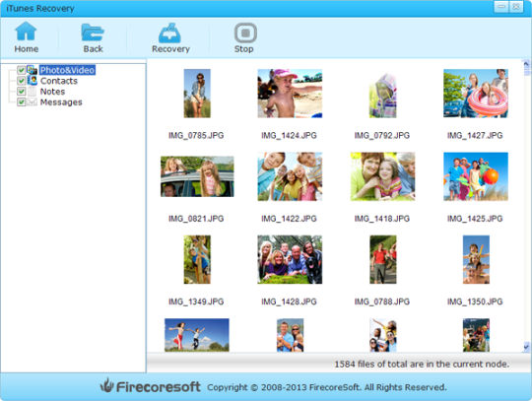Minimize the iTunes Recovery window
Viewport: 532px width, 401px height.
(500, 7)
